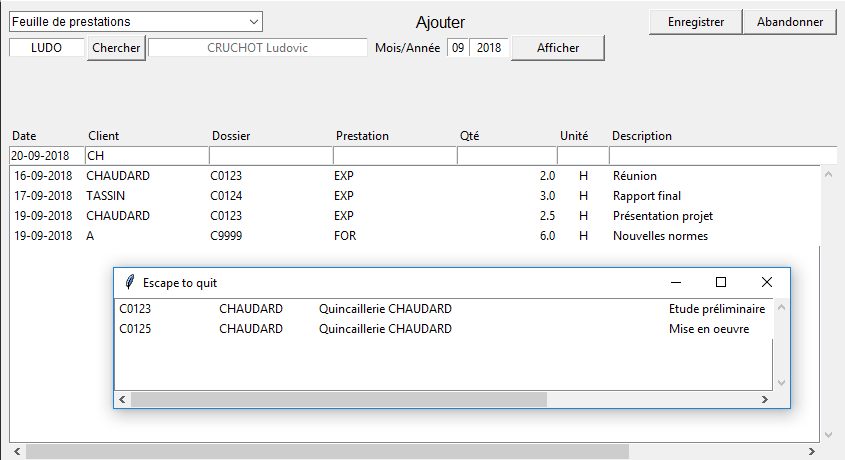
Task: Click popup horizontal scrollbar right arrow
Action: [765, 399]
